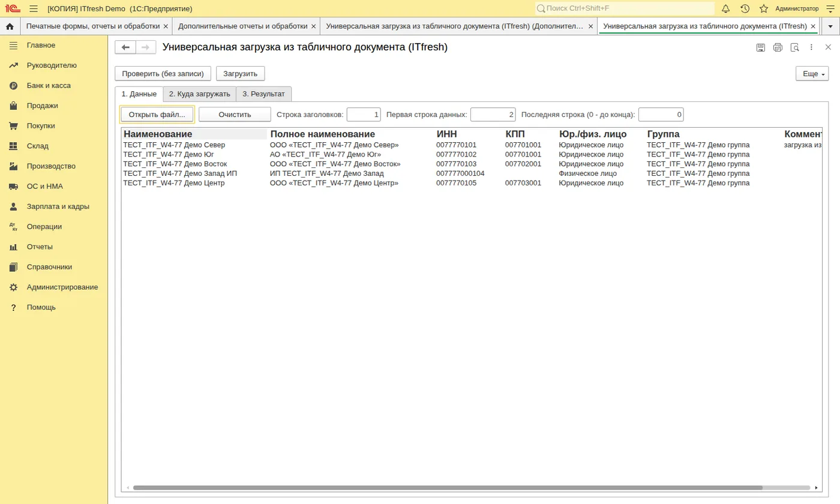Viewport: 840px width, 504px height.
Task: Switch to tab 3. Результат
Action: pos(263,94)
